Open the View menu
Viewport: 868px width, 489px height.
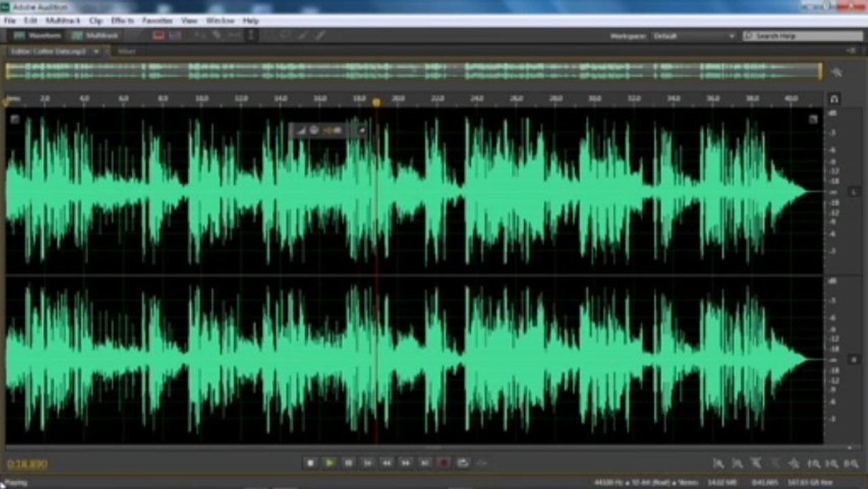tap(189, 21)
